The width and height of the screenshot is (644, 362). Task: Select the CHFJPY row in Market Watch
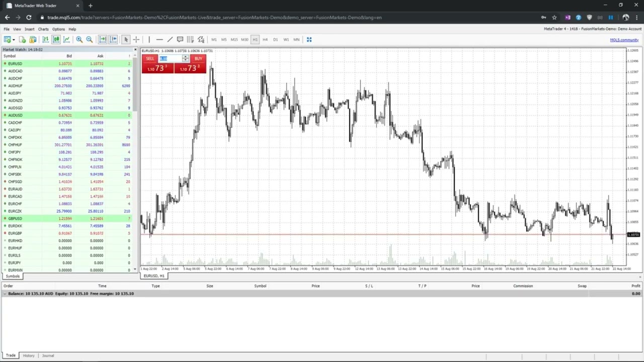click(67, 152)
